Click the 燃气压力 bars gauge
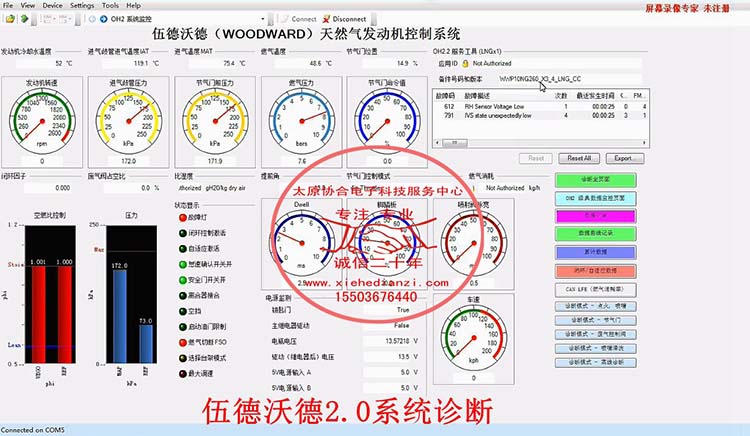750x436 pixels. [302, 121]
